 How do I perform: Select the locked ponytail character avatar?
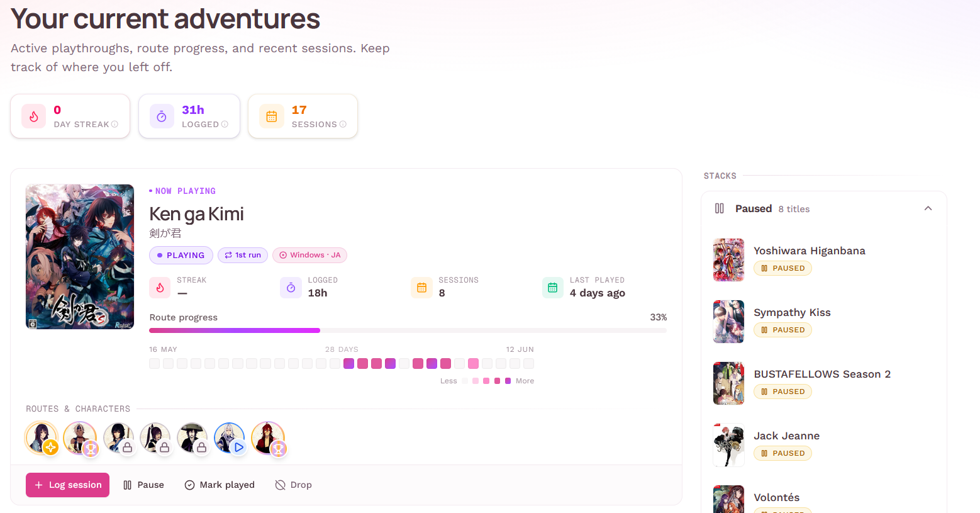[155, 437]
